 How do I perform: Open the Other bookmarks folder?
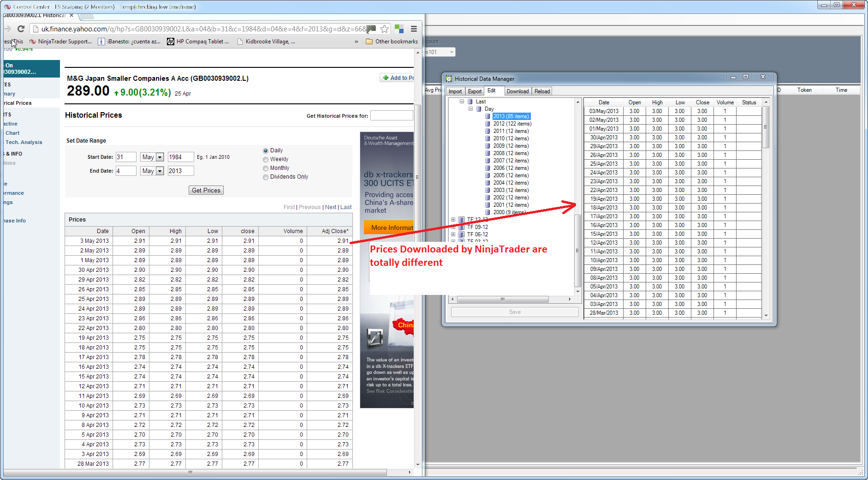point(392,42)
